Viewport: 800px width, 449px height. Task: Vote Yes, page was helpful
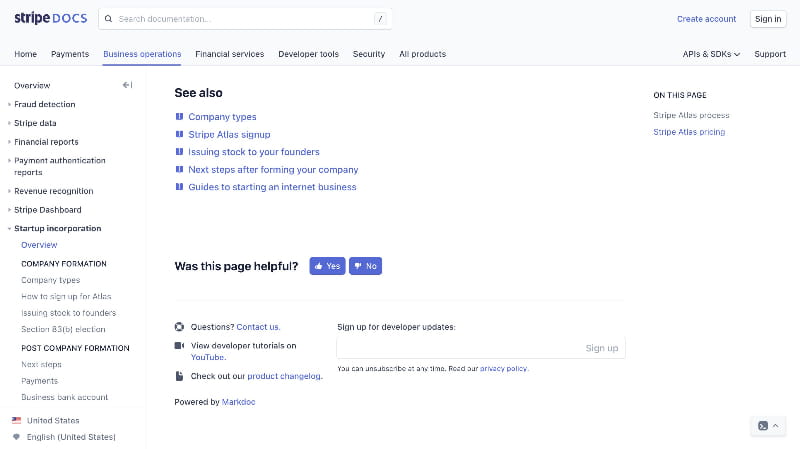point(327,266)
